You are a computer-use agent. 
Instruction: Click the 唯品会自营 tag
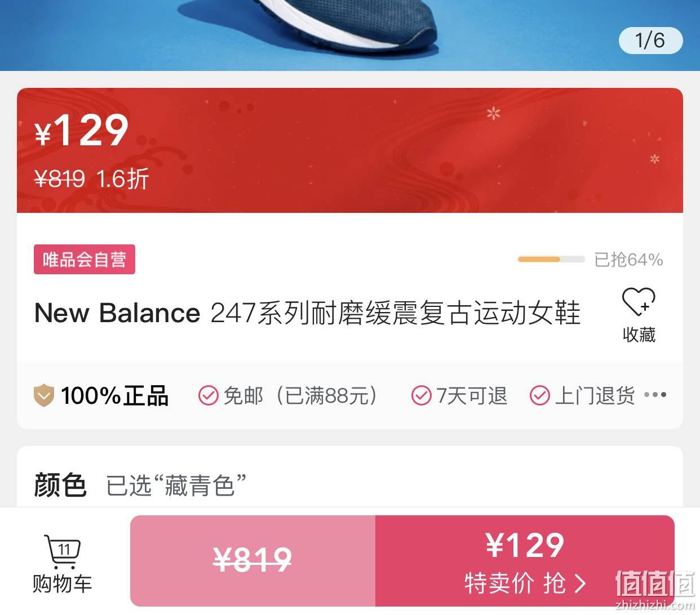click(85, 260)
